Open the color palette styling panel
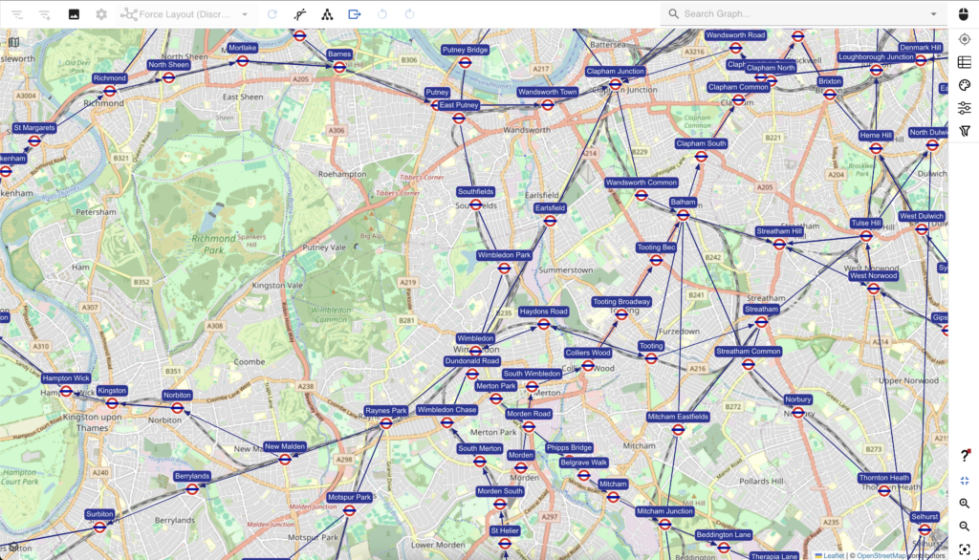Screen dimensions: 979x560 click(x=965, y=86)
